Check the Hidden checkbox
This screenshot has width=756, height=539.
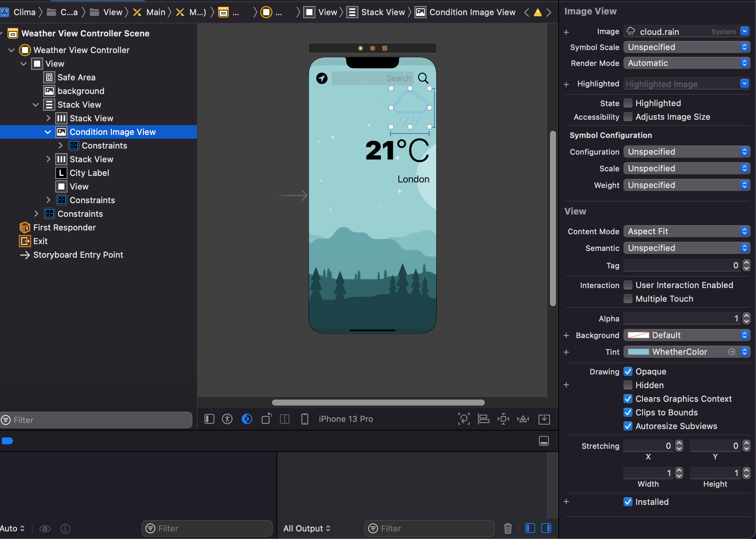point(628,385)
